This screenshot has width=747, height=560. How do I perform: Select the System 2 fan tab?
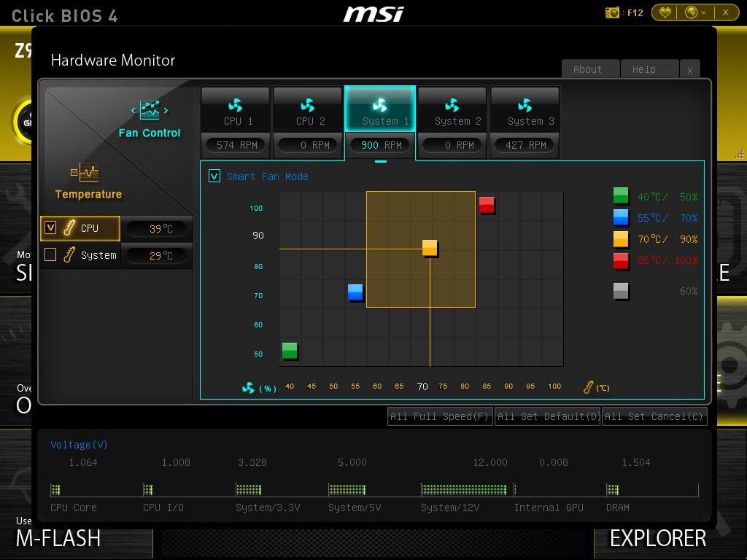pyautogui.click(x=452, y=109)
